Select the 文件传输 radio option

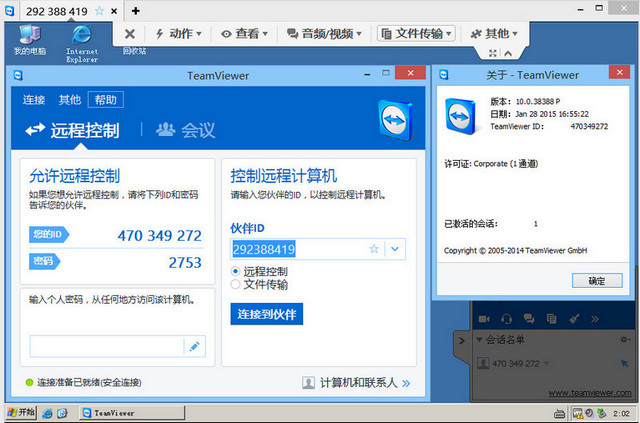point(236,284)
